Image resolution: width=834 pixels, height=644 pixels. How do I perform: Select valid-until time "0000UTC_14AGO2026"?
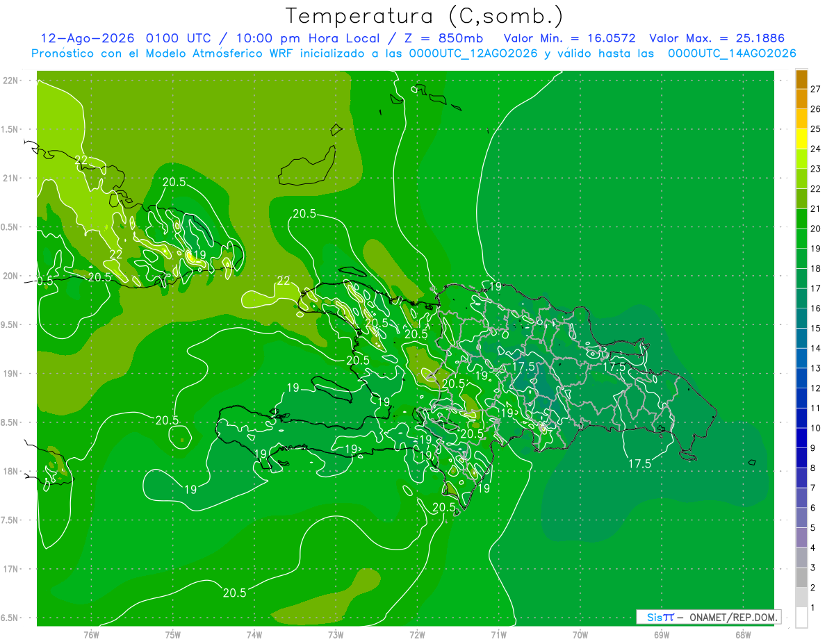732,53
